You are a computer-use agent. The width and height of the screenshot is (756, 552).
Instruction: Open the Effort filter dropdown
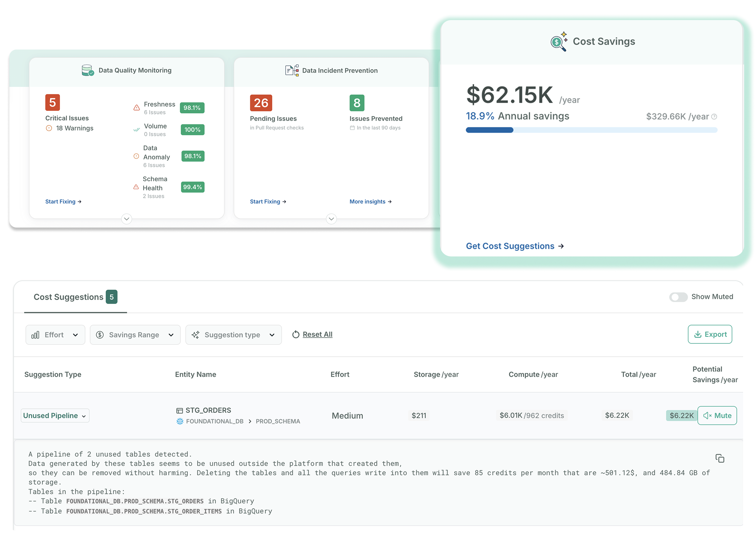point(55,335)
